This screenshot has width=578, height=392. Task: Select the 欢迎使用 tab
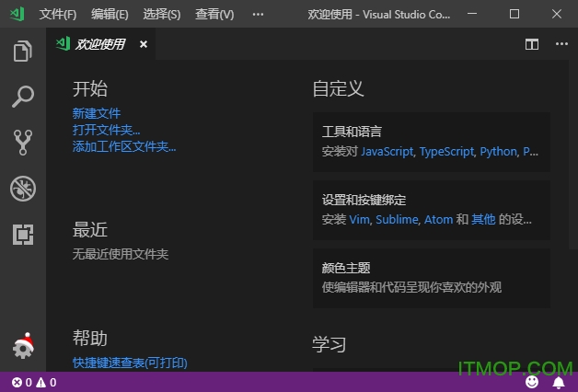100,44
